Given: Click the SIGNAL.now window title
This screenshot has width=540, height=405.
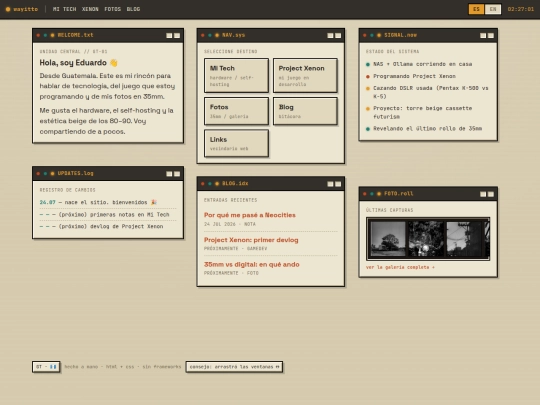Looking at the screenshot, I should click(401, 35).
